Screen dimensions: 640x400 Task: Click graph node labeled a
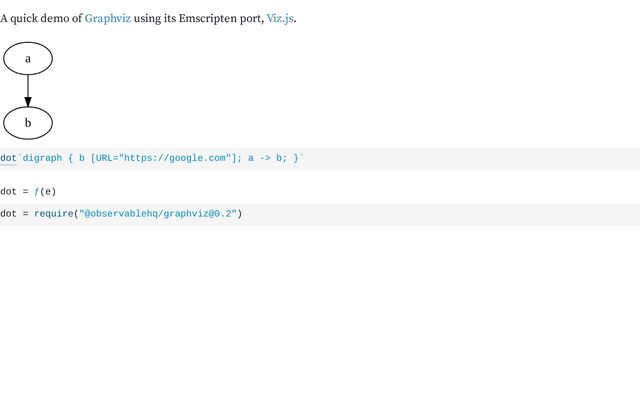tap(28, 59)
